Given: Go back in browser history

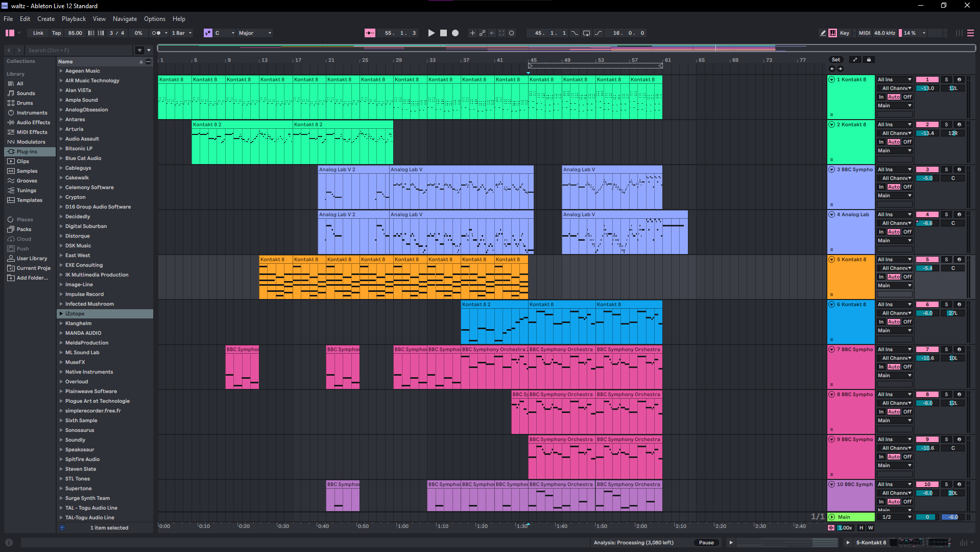Looking at the screenshot, I should tap(9, 50).
